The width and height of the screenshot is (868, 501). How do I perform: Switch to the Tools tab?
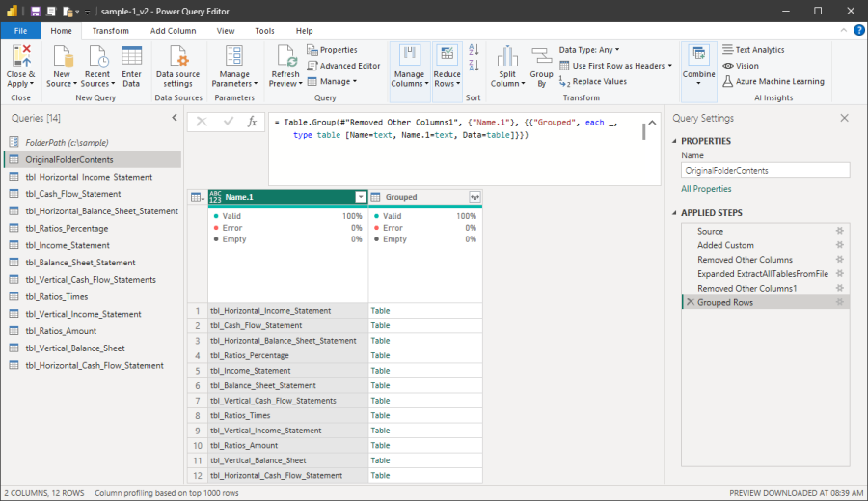(x=264, y=31)
